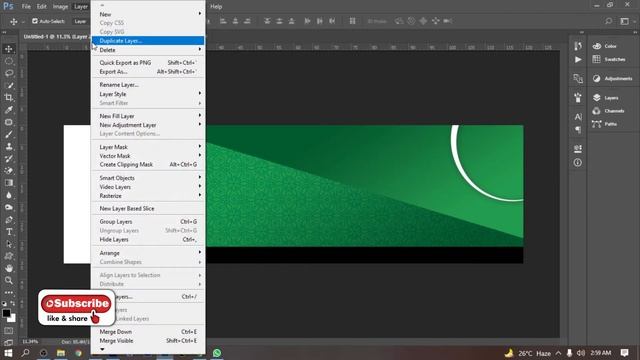
Task: Expand the New Adjustment Layer submenu
Action: pos(148,125)
